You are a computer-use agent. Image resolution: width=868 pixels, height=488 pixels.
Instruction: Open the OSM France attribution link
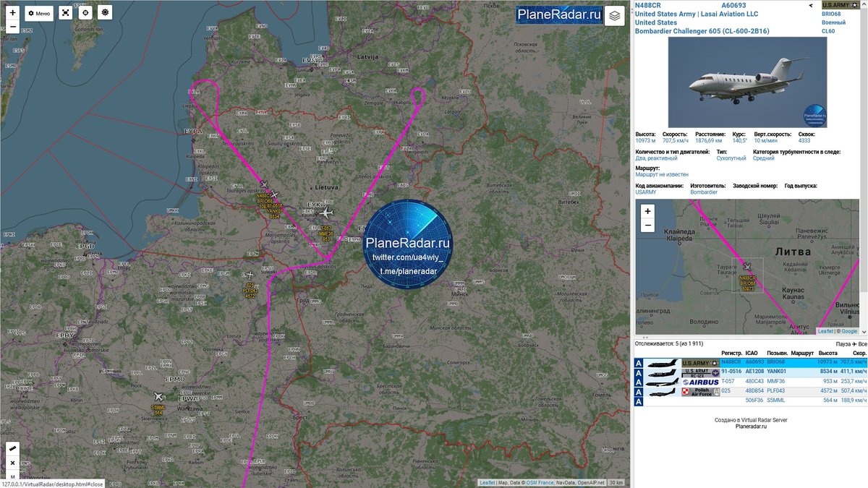point(540,483)
